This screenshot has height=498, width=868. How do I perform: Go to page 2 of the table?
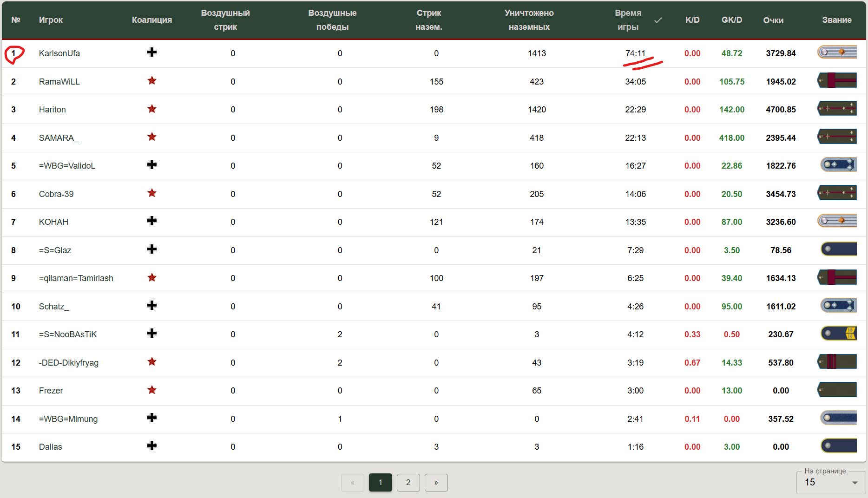(x=408, y=482)
